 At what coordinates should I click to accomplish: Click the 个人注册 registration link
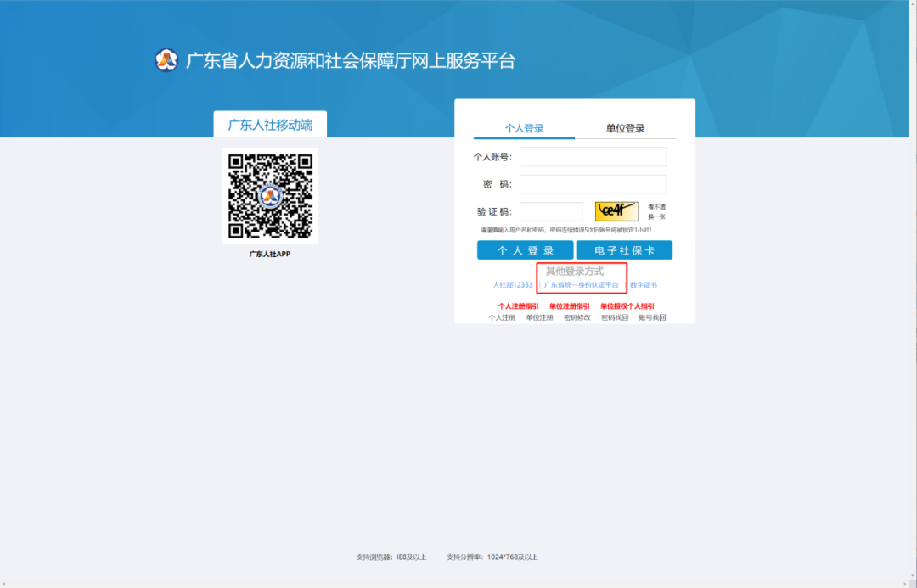coord(502,317)
